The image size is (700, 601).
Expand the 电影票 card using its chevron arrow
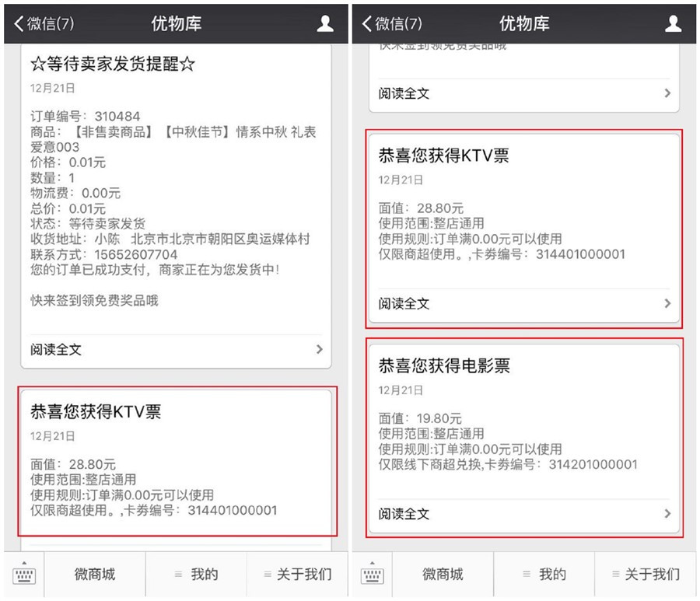tap(667, 514)
